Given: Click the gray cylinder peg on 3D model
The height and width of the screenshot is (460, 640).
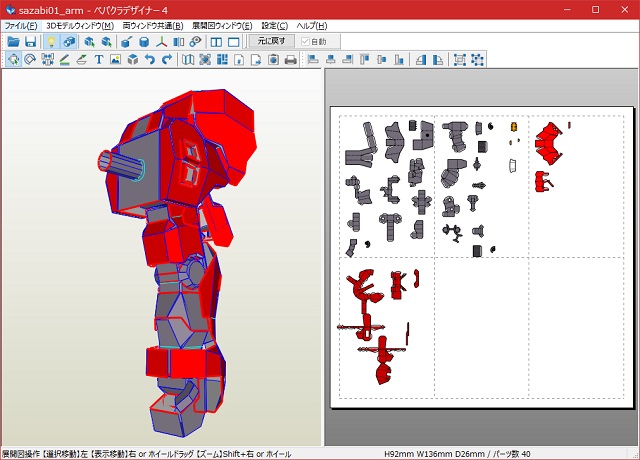Looking at the screenshot, I should click(120, 165).
